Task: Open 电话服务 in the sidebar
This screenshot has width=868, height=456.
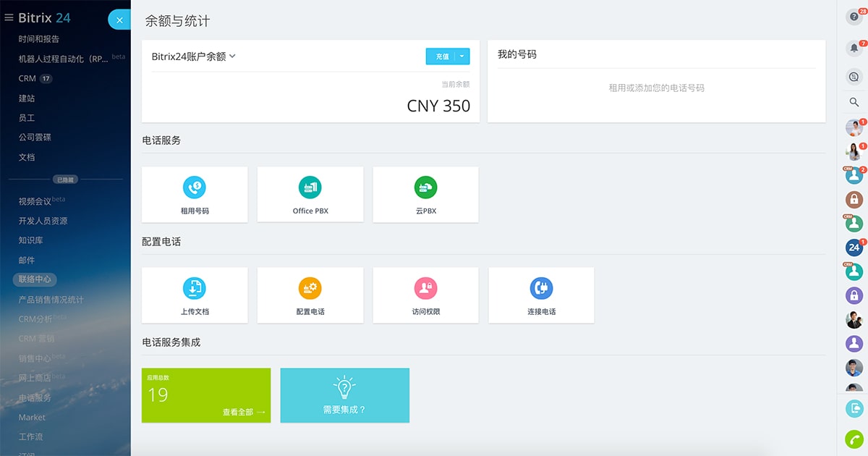Action: coord(35,397)
